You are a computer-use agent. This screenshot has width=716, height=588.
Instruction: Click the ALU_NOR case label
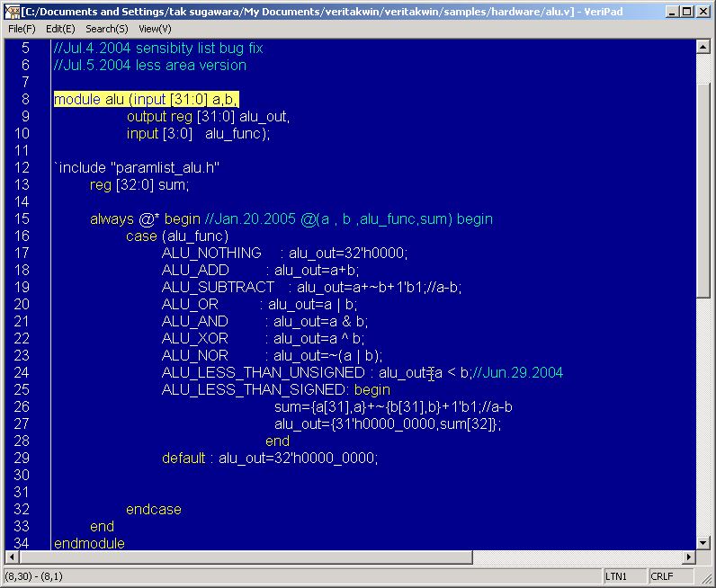[194, 355]
